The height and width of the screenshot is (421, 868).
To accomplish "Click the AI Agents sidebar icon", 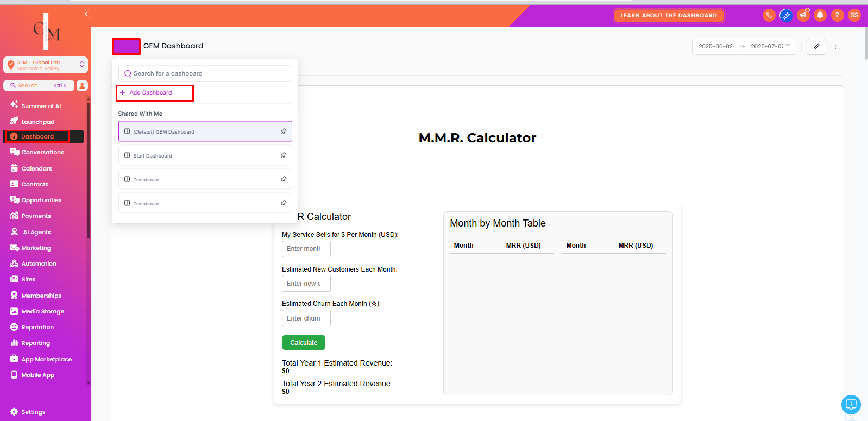I will (x=14, y=232).
